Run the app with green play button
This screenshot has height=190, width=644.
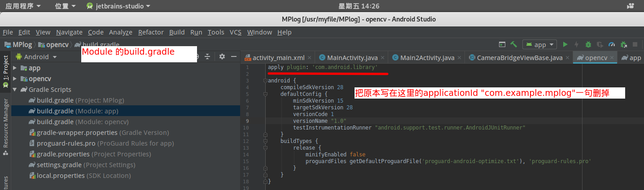(x=565, y=44)
